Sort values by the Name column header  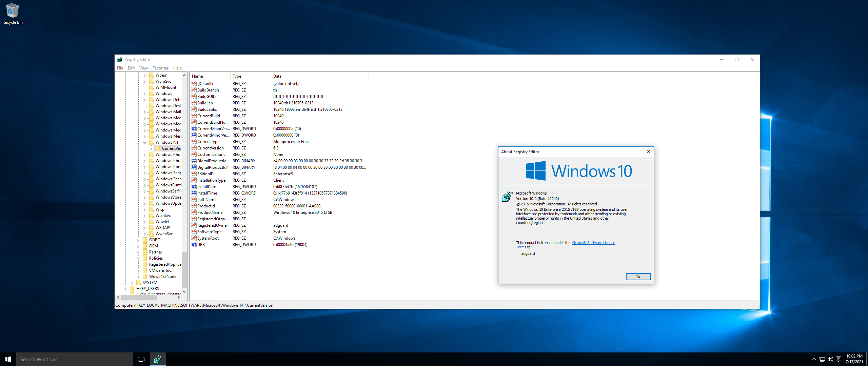tap(210, 76)
